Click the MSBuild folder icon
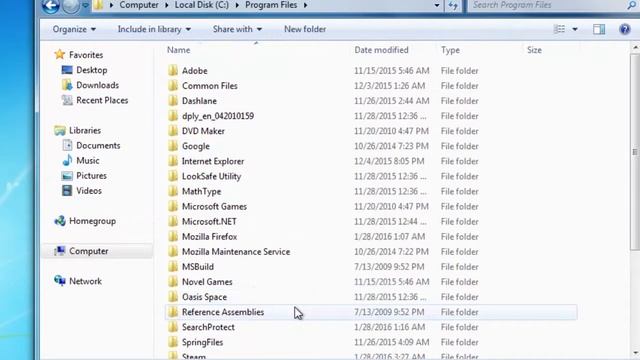Image resolution: width=640 pixels, height=360 pixels. pyautogui.click(x=173, y=267)
